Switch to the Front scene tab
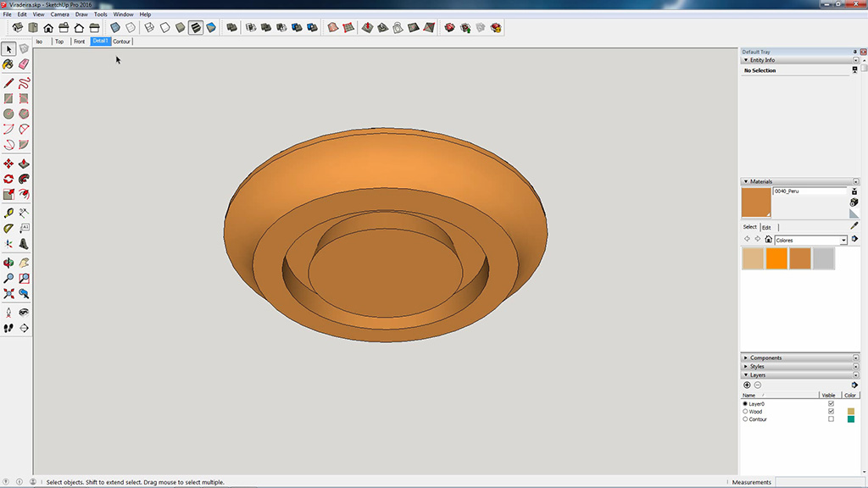 pos(79,42)
